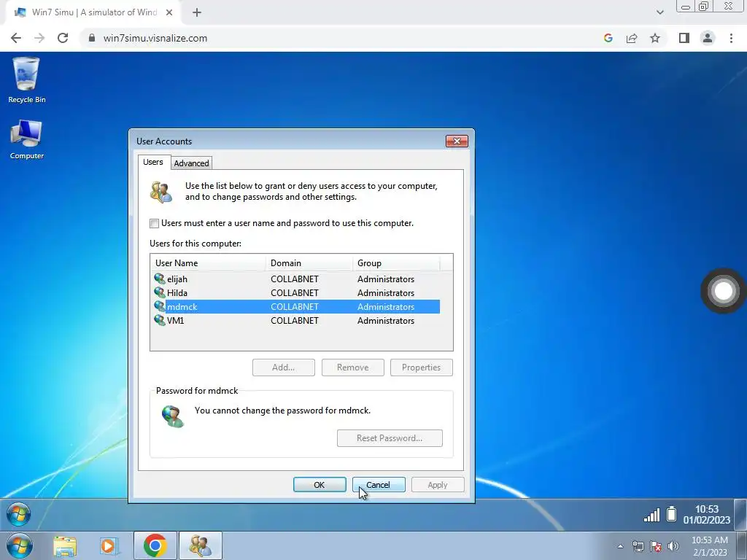Open the Recycle Bin desktop icon
Image resolution: width=747 pixels, height=560 pixels.
coord(27,80)
